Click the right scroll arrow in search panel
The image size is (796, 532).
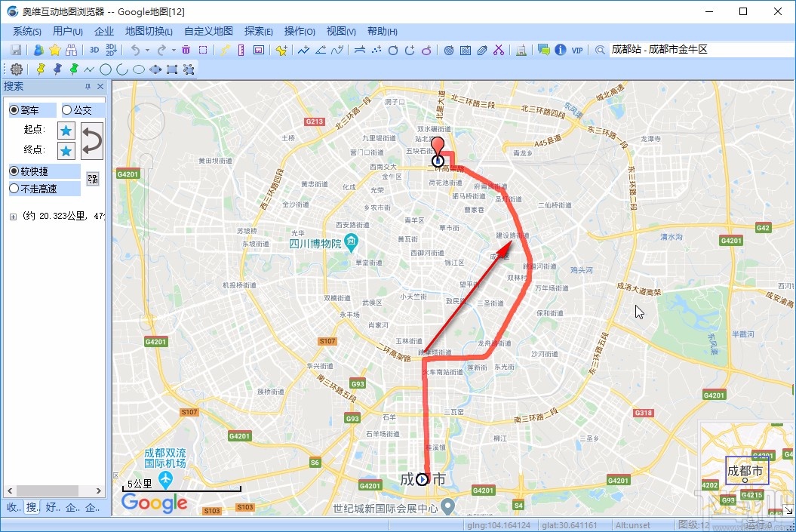pos(99,491)
